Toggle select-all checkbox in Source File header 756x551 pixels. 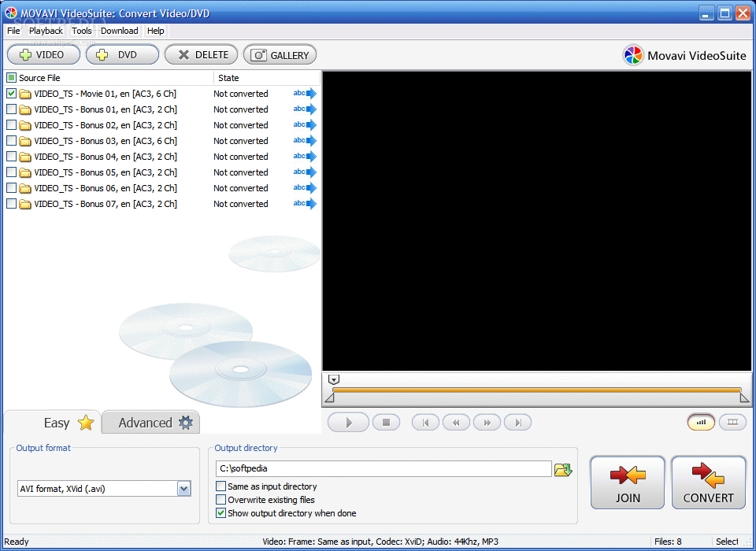[12, 77]
